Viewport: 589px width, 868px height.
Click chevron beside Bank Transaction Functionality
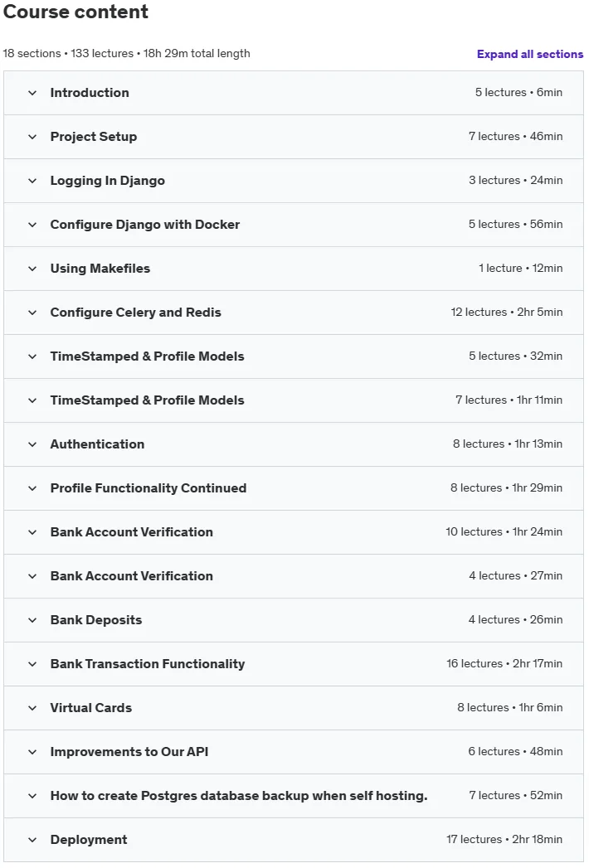32,664
